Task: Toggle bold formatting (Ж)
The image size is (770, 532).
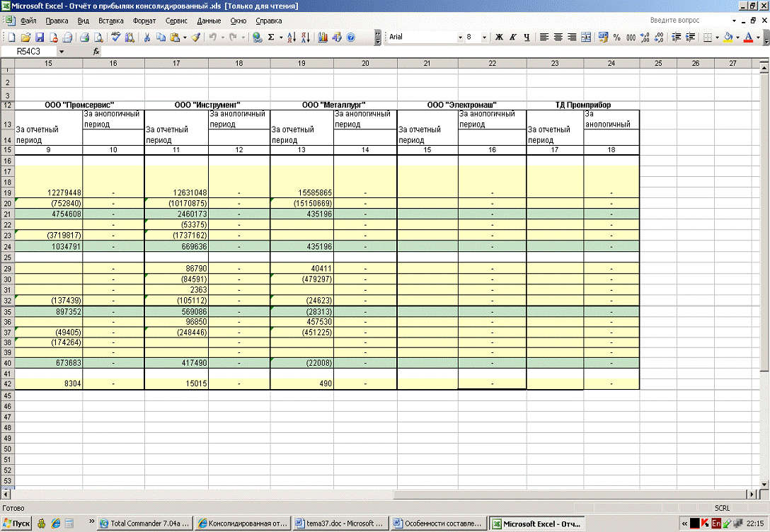Action: [499, 37]
